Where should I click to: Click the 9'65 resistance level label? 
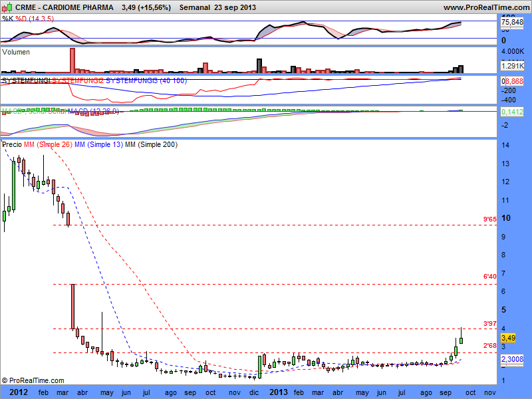click(490, 219)
